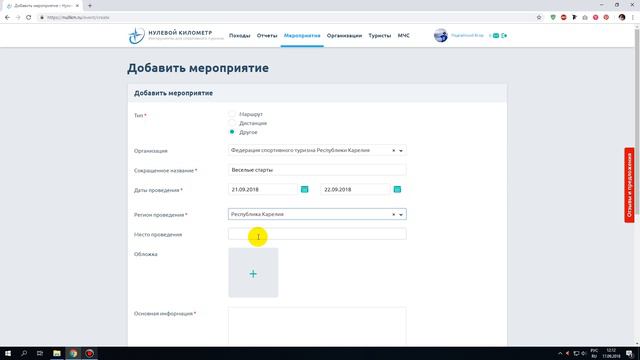Open the green messages icon in header
This screenshot has height=360, width=640.
[x=496, y=36]
